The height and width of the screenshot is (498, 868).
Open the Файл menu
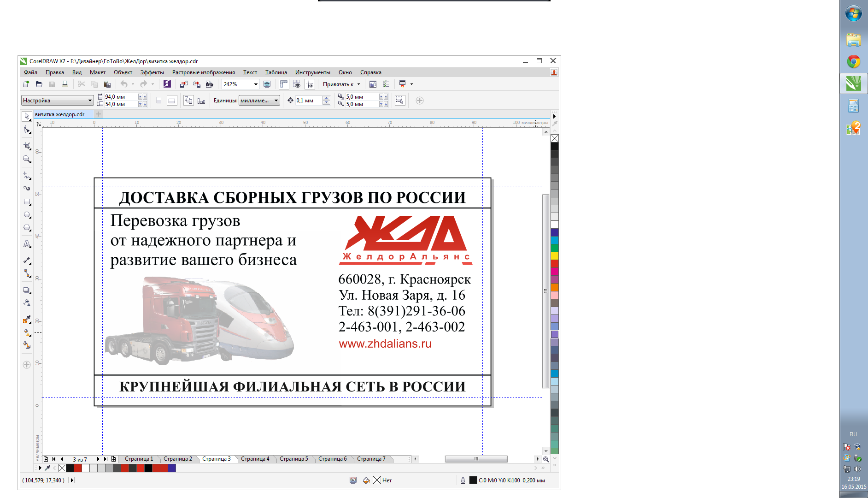(x=30, y=72)
